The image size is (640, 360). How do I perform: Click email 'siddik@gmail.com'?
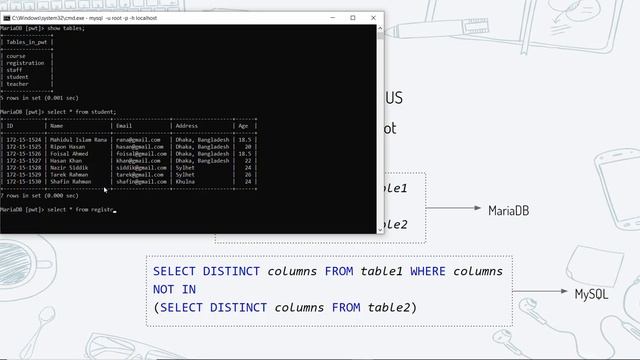coord(141,167)
